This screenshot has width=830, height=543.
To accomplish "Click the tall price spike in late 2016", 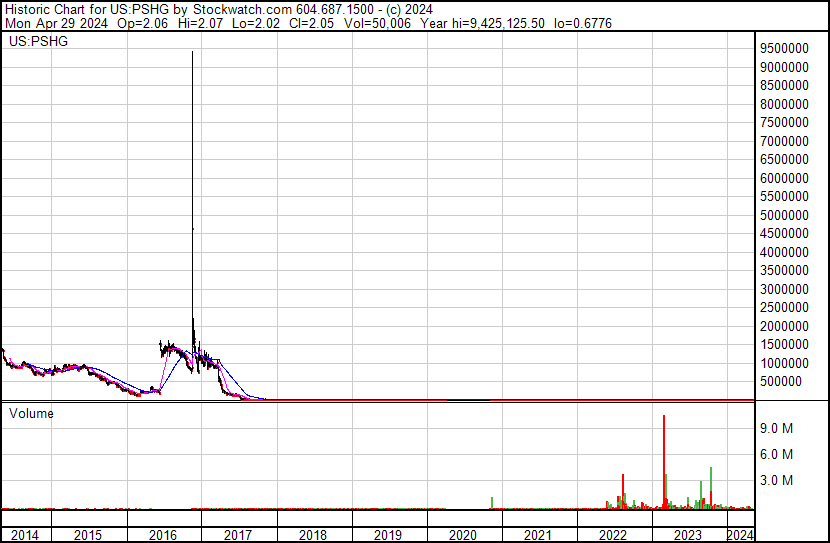I will pyautogui.click(x=191, y=200).
